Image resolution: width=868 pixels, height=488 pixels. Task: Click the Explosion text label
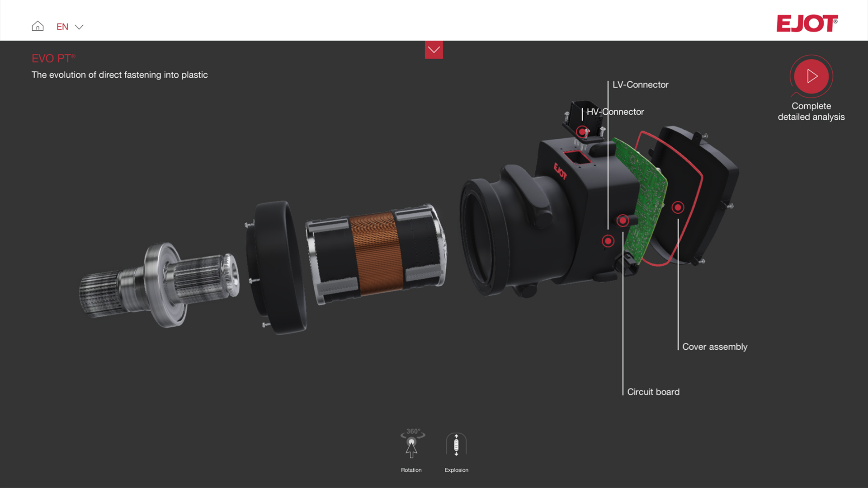[x=456, y=470]
